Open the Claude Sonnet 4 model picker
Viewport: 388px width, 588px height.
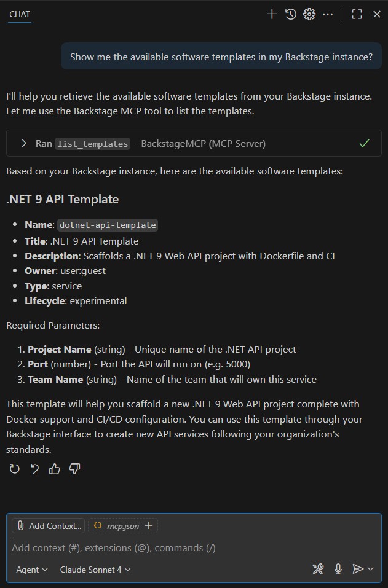[x=95, y=570]
